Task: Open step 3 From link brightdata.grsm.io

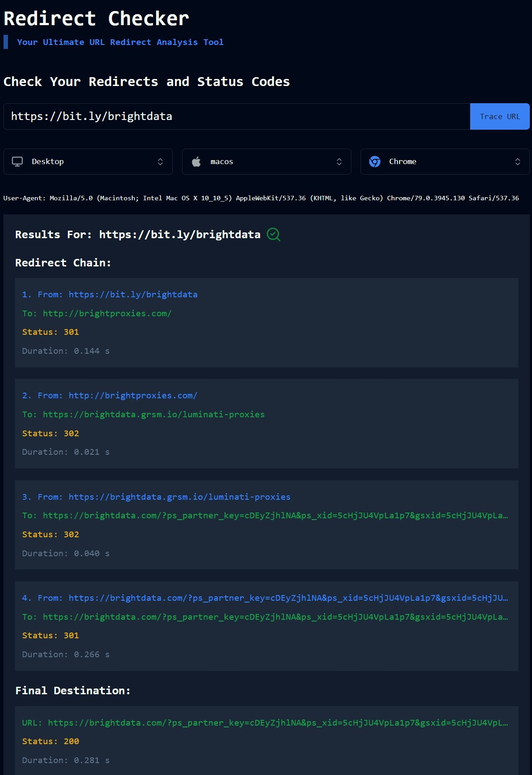Action: [179, 497]
